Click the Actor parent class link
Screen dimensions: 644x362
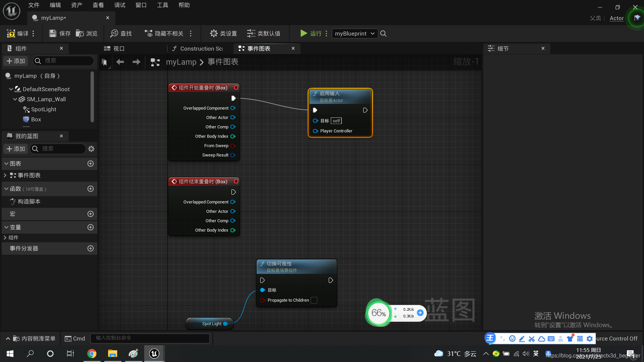pos(616,18)
